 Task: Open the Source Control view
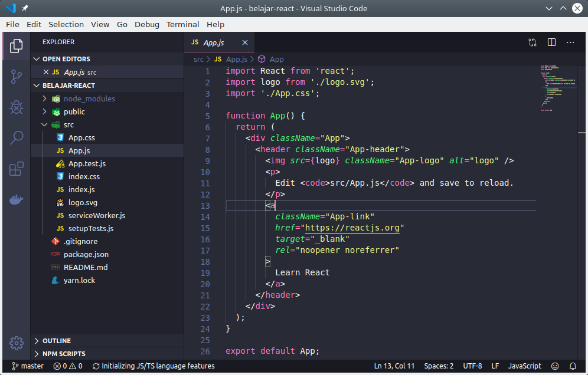pyautogui.click(x=16, y=77)
